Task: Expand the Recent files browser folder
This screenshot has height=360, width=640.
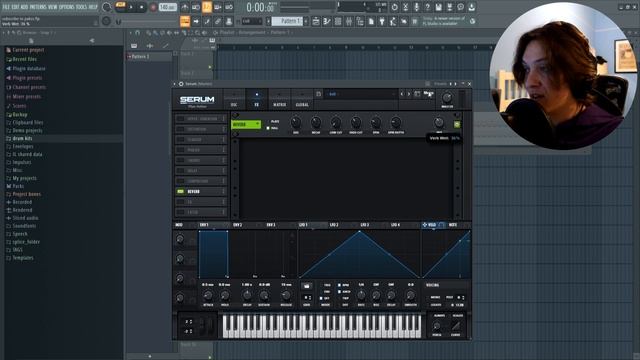Action: [x=24, y=59]
